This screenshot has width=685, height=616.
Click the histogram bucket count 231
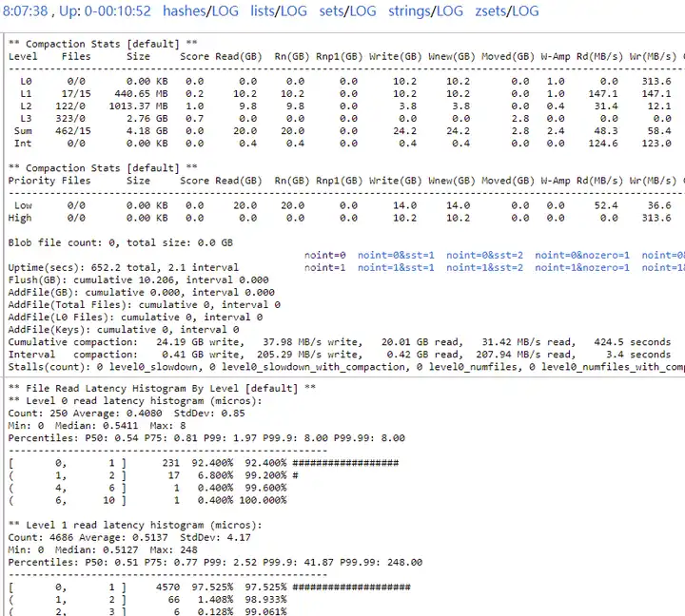coord(171,463)
